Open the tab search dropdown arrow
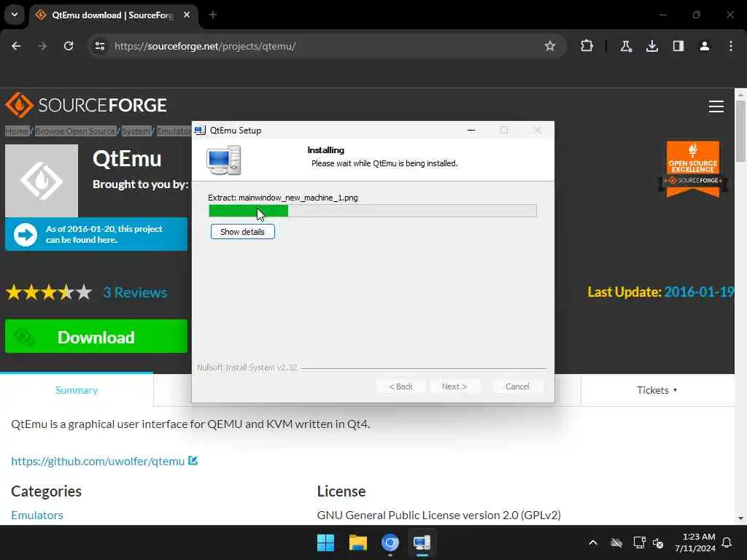Viewport: 747px width, 560px height. [x=15, y=15]
